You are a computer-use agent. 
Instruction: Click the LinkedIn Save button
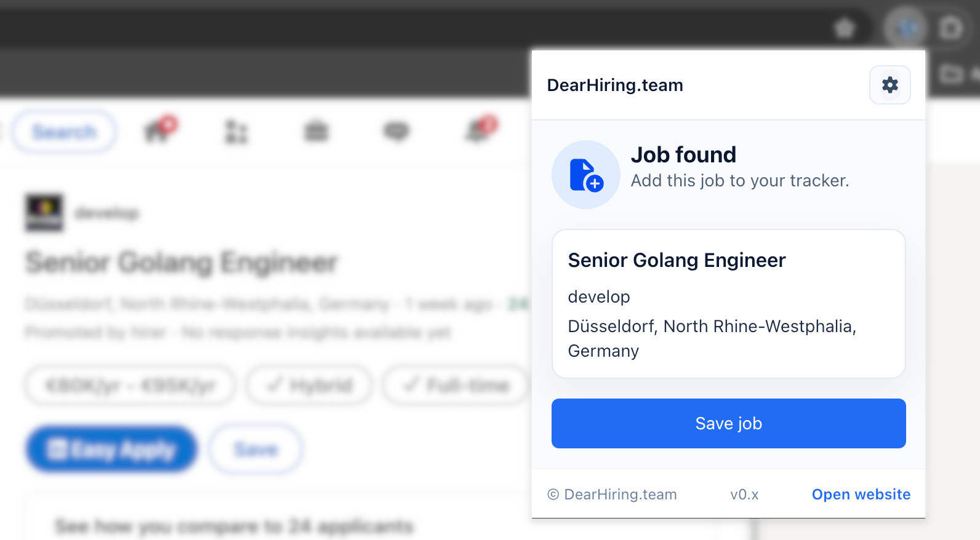pyautogui.click(x=255, y=450)
